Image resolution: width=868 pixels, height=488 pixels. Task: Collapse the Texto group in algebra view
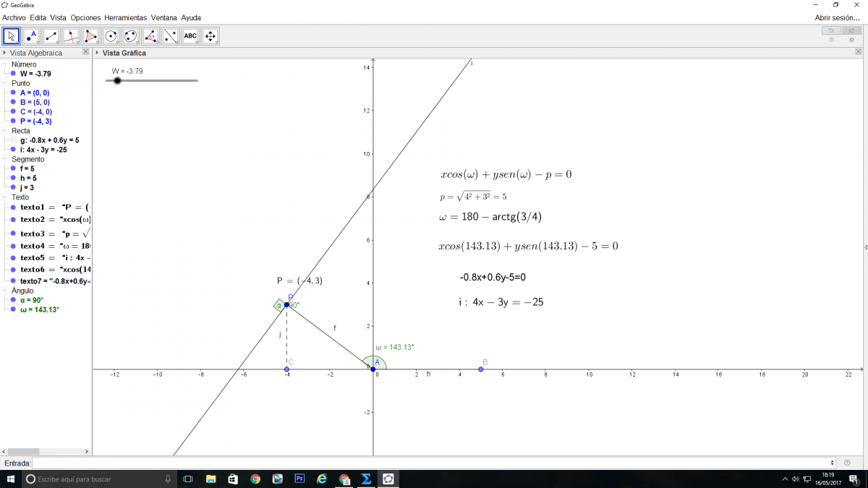click(6, 197)
